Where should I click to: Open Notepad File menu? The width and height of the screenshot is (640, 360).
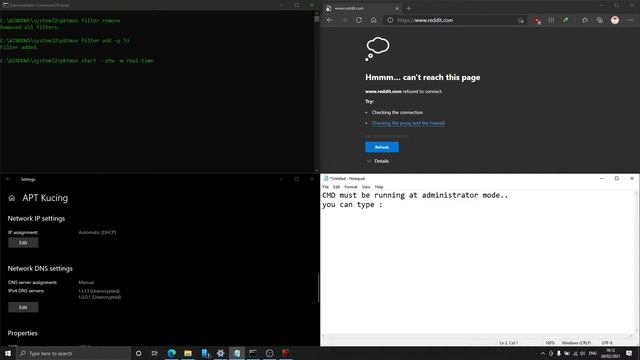pyautogui.click(x=326, y=187)
